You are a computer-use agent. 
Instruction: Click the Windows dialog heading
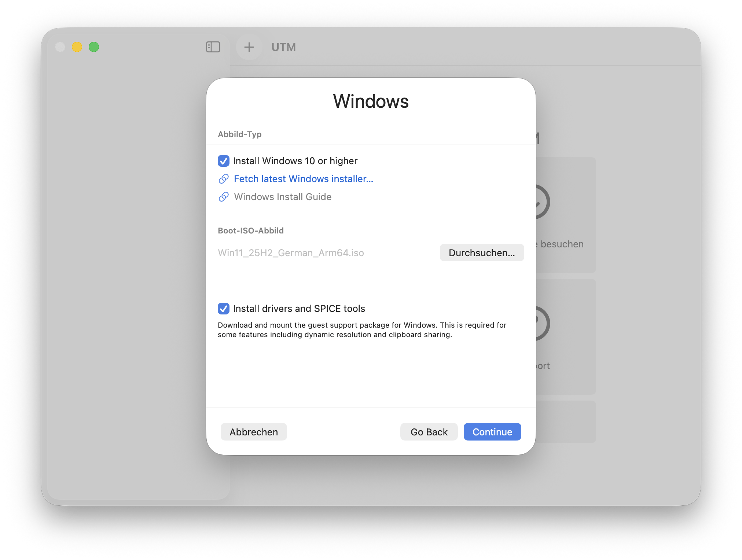click(x=371, y=101)
